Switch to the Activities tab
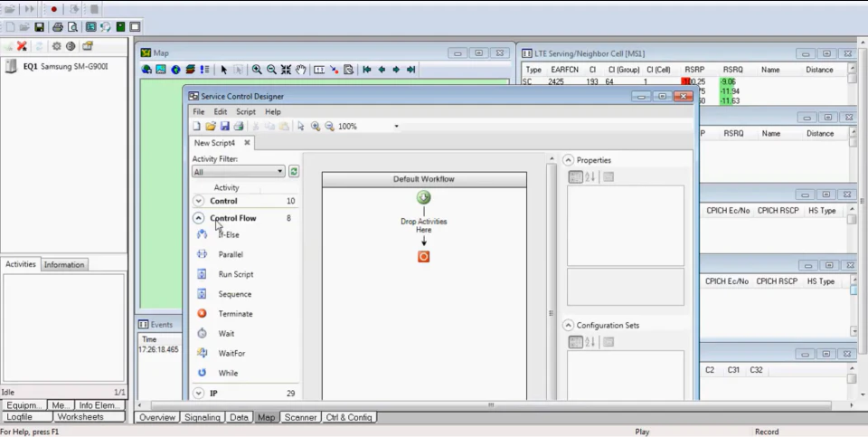868x437 pixels. click(x=21, y=264)
